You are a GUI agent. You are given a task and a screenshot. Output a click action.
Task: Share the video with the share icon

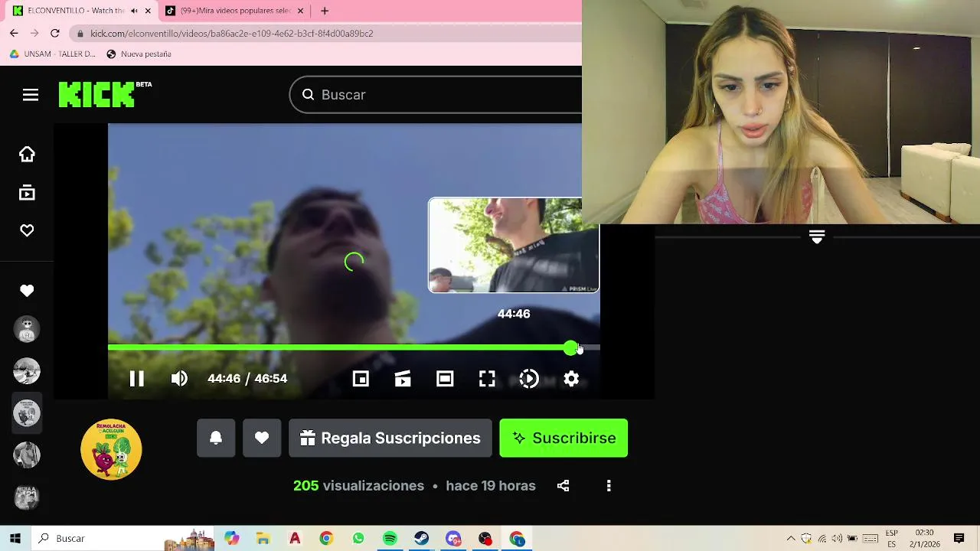click(563, 486)
